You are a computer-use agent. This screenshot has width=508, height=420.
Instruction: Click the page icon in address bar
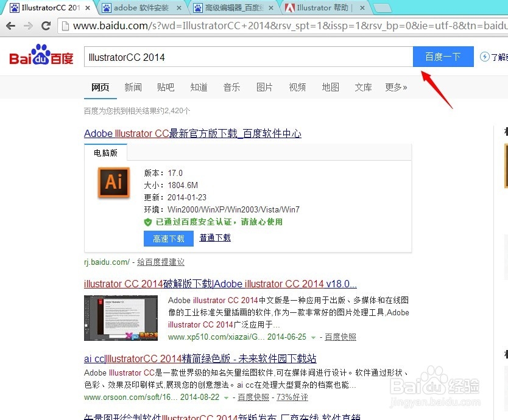(x=65, y=26)
